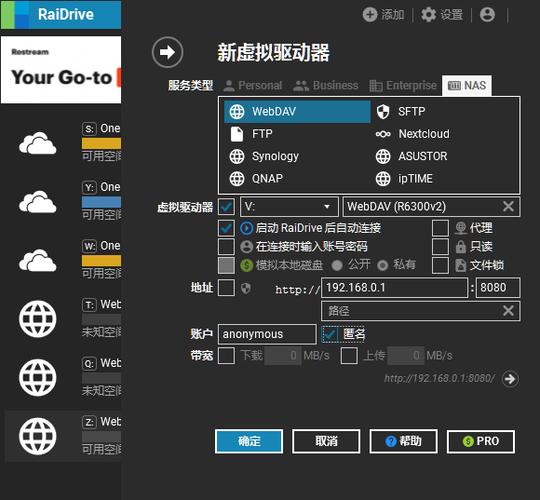Click the shield icon near the address

click(x=246, y=288)
